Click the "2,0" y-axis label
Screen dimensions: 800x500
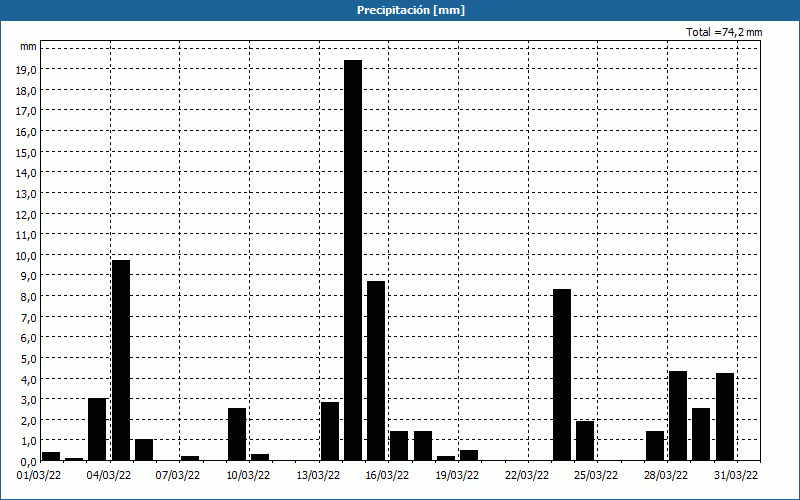[x=28, y=420]
